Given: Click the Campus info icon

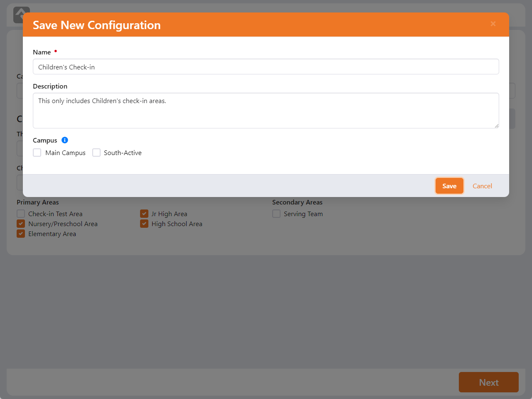Looking at the screenshot, I should pos(65,140).
